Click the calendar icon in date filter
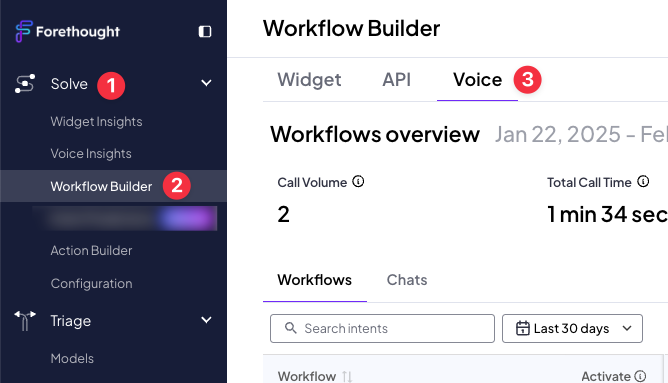 [x=523, y=328]
